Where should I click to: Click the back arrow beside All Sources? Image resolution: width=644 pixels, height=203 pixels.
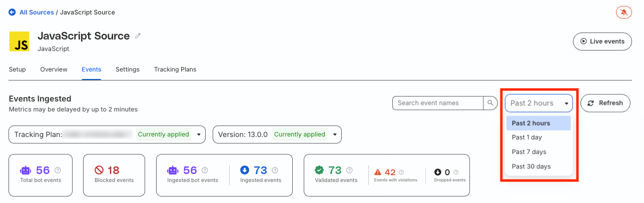tap(13, 12)
